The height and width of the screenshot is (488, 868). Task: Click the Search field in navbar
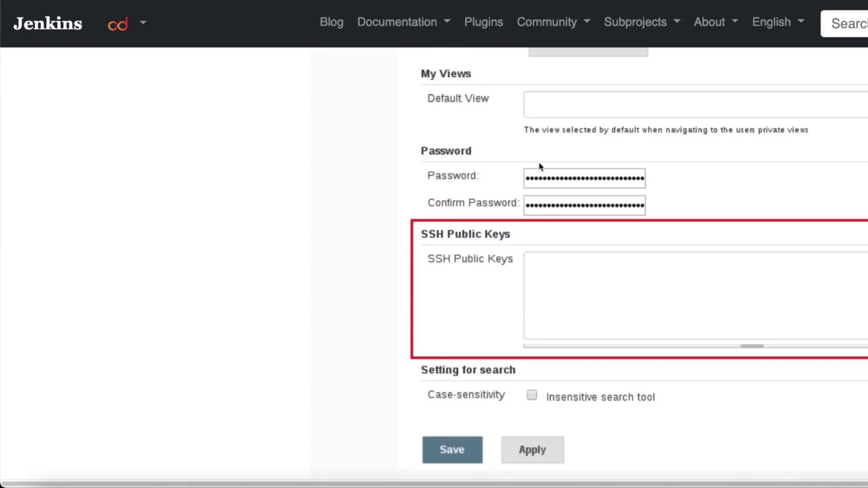pos(845,23)
